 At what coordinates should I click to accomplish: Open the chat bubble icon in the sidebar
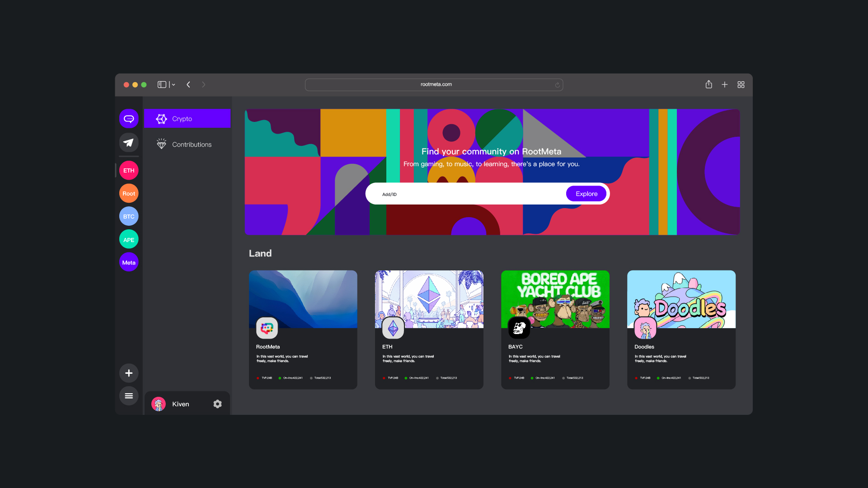click(x=129, y=119)
